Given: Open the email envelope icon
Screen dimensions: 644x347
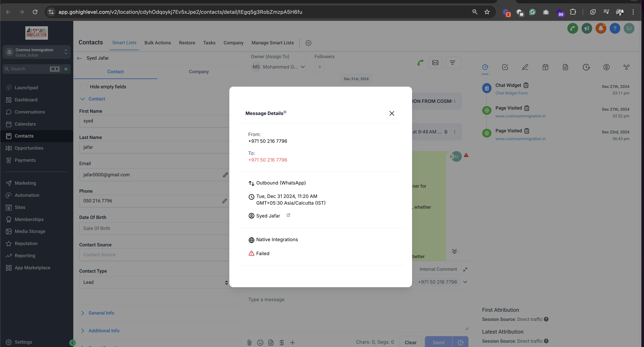Looking at the screenshot, I should point(435,62).
